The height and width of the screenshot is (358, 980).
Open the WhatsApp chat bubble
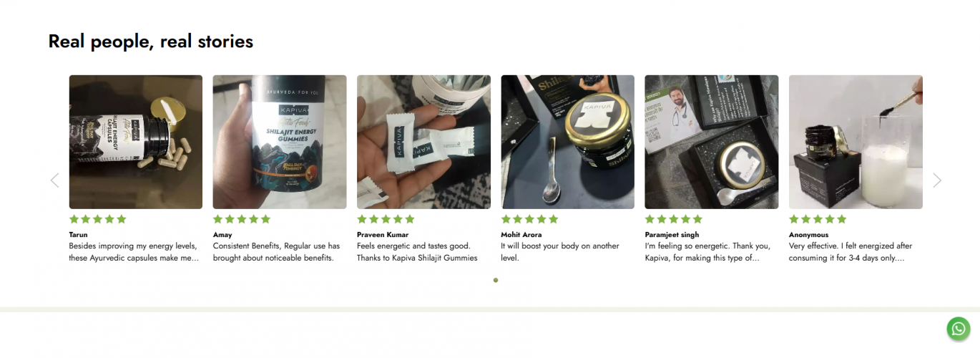(x=959, y=329)
